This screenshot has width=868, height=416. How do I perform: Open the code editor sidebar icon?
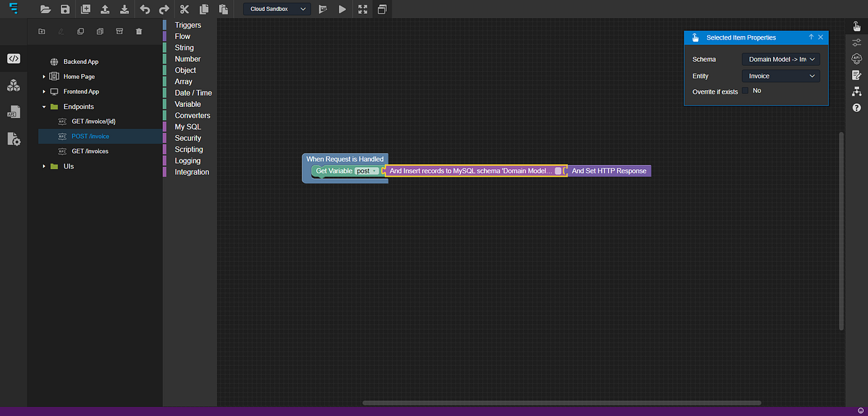[14, 59]
